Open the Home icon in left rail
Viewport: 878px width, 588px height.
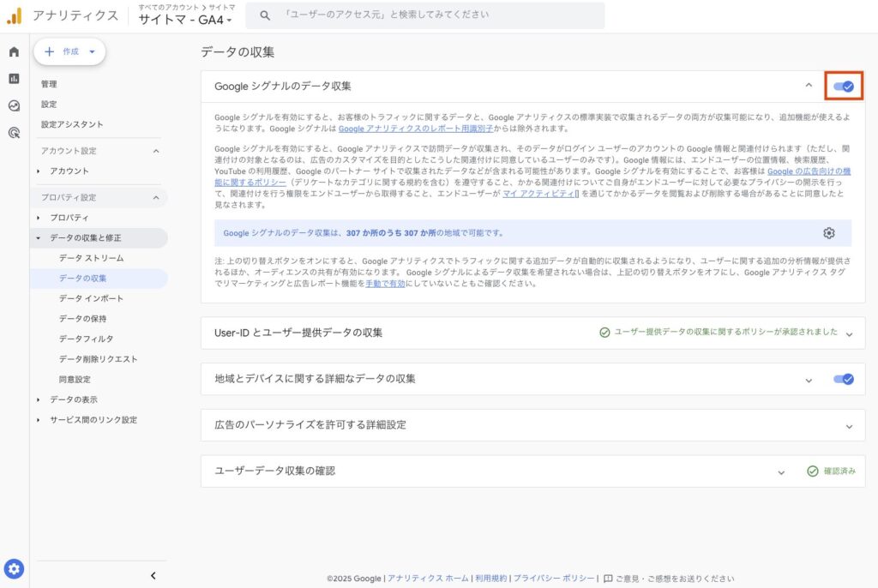point(14,51)
